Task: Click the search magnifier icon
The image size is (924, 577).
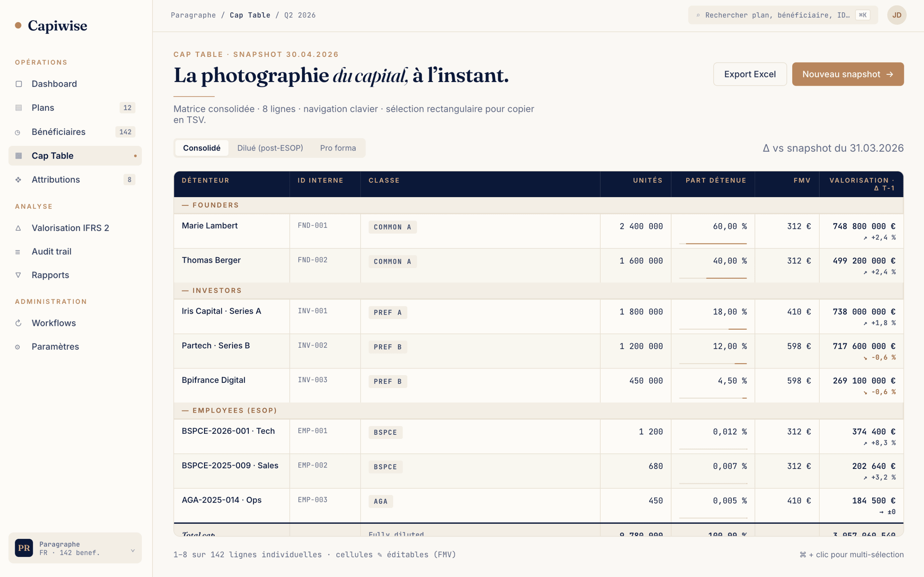Action: coord(698,15)
